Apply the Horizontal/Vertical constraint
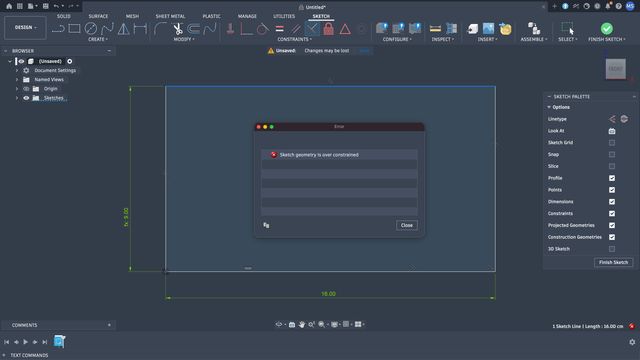 pyautogui.click(x=230, y=29)
